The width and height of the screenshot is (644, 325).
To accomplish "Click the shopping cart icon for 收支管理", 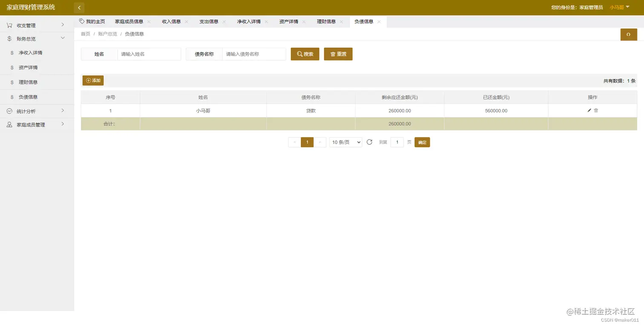I will 9,26.
